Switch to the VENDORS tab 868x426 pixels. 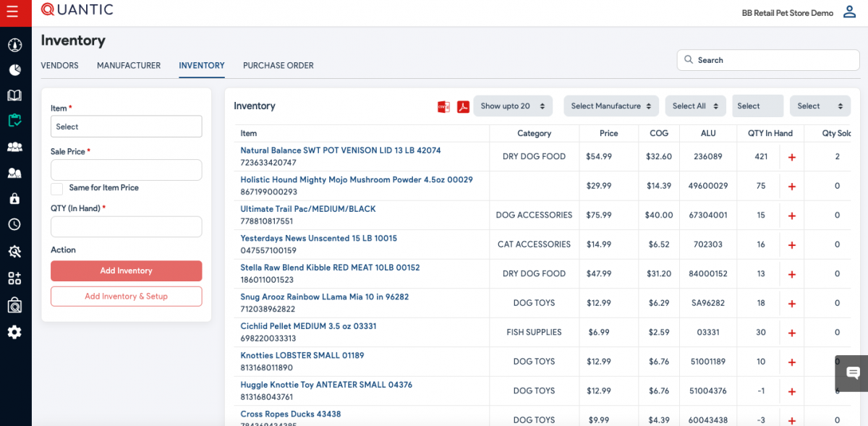(x=59, y=65)
